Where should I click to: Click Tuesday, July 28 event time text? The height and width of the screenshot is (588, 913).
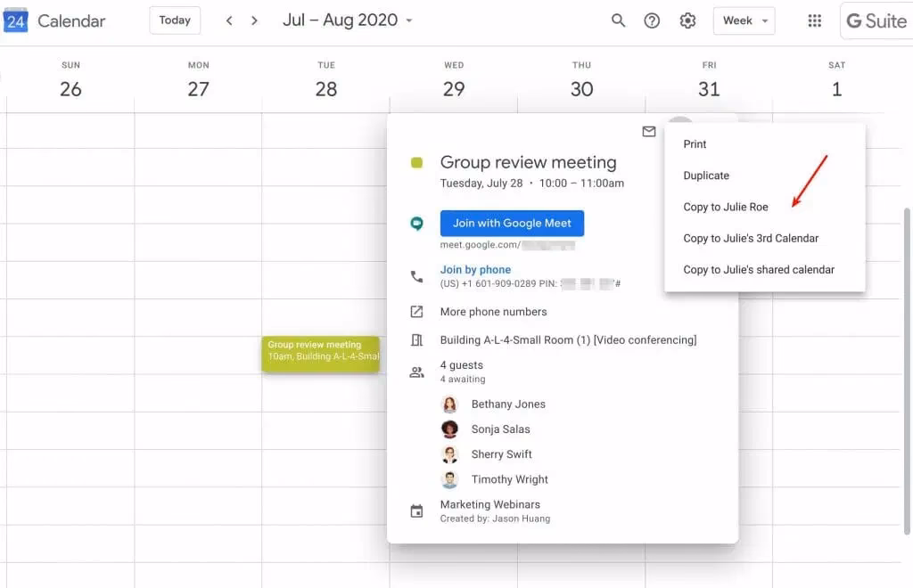click(x=531, y=184)
